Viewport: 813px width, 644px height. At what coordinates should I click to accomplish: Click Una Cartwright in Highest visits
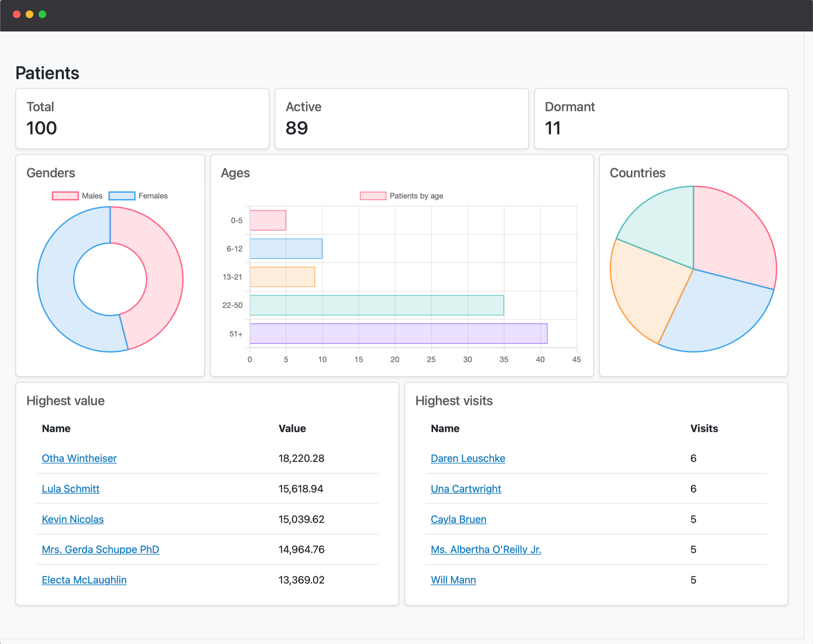pos(466,489)
